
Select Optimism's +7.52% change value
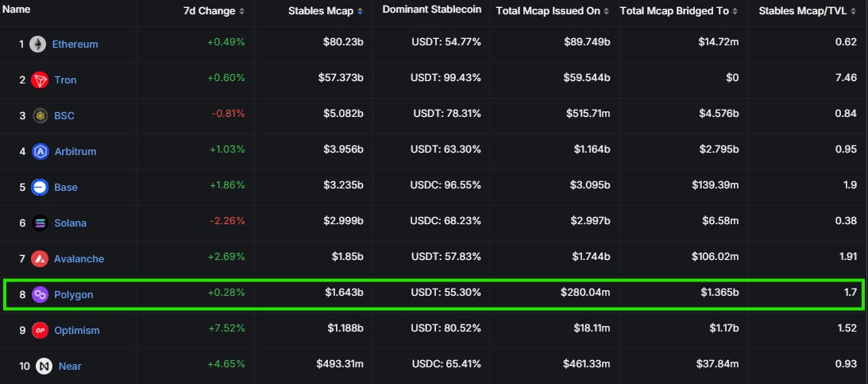point(226,328)
